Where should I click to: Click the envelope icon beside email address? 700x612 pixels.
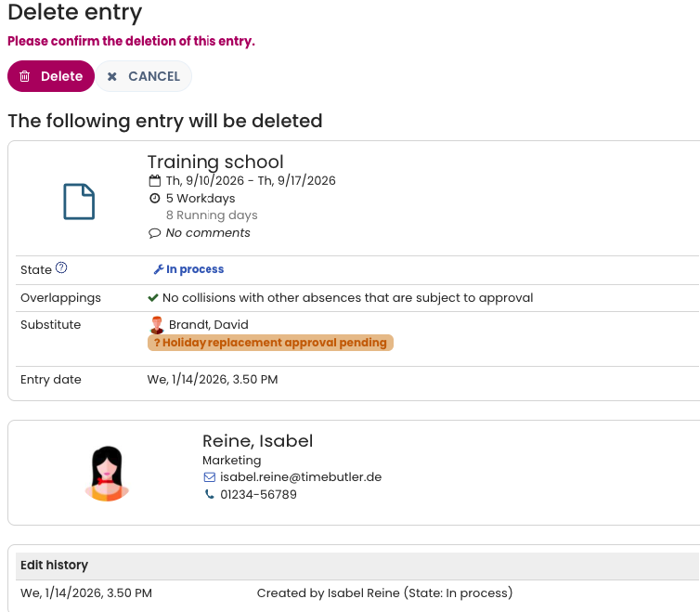[x=209, y=477]
